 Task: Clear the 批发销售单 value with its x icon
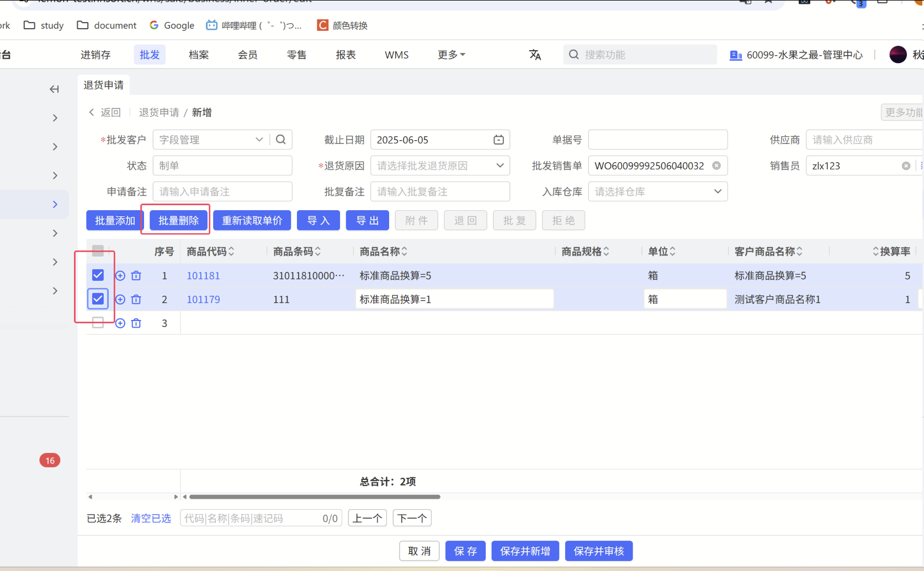(x=716, y=166)
